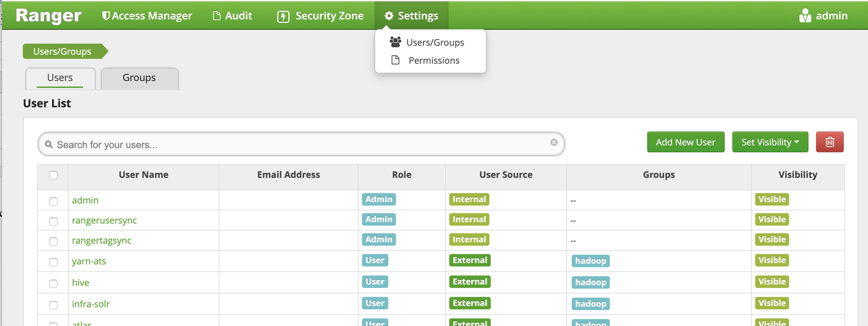Open the admin user link in list

(85, 200)
